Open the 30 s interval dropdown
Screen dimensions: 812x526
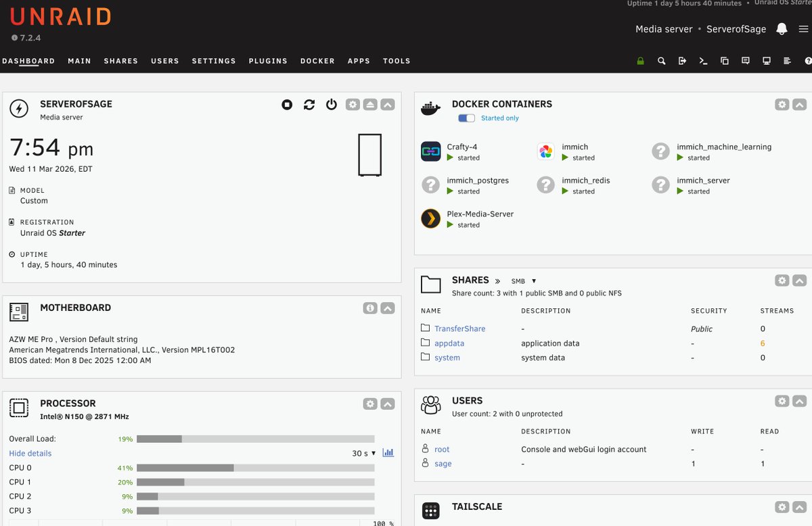364,454
